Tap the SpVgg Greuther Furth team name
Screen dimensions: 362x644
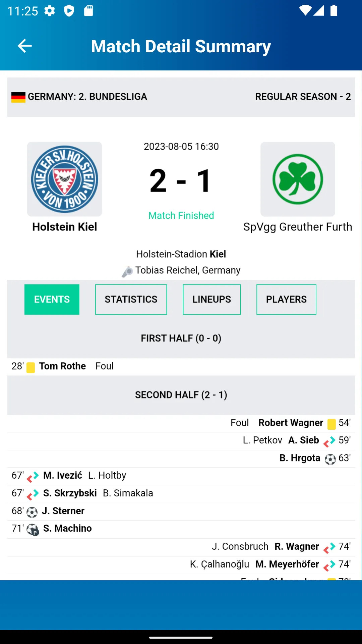tap(298, 227)
